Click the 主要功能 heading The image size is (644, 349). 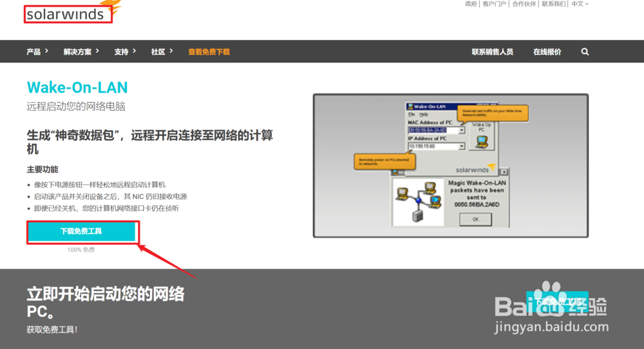[43, 169]
